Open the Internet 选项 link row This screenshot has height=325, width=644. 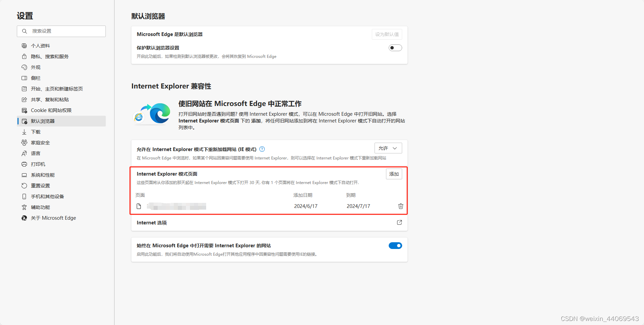pyautogui.click(x=269, y=223)
